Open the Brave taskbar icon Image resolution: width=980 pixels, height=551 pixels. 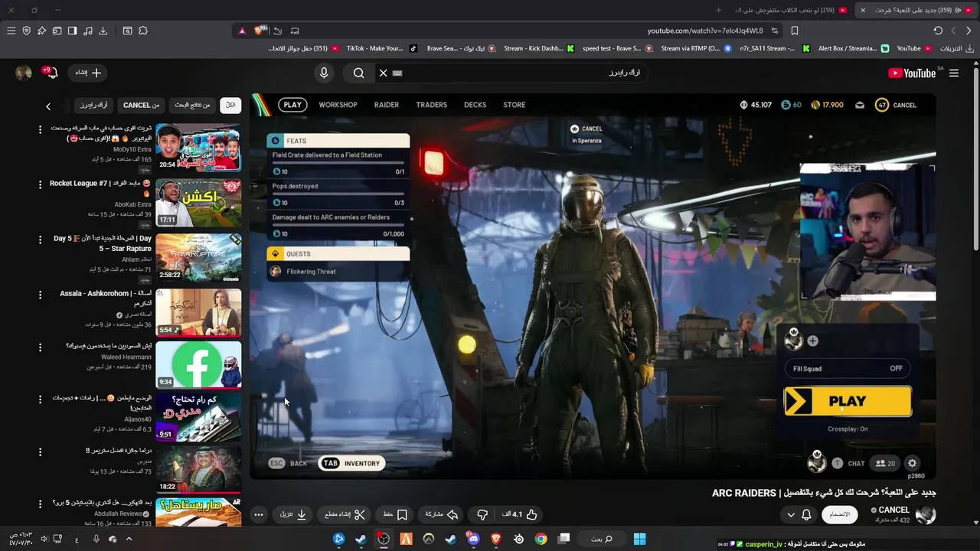496,539
